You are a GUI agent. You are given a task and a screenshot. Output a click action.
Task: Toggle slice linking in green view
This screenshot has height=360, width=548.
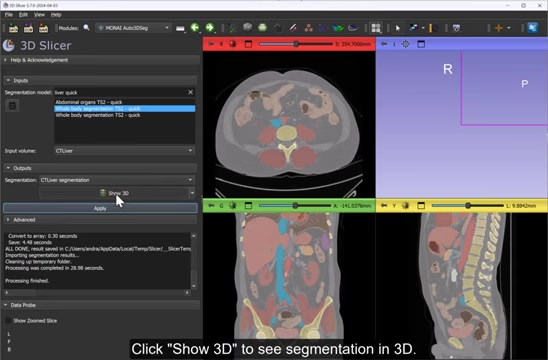point(233,206)
